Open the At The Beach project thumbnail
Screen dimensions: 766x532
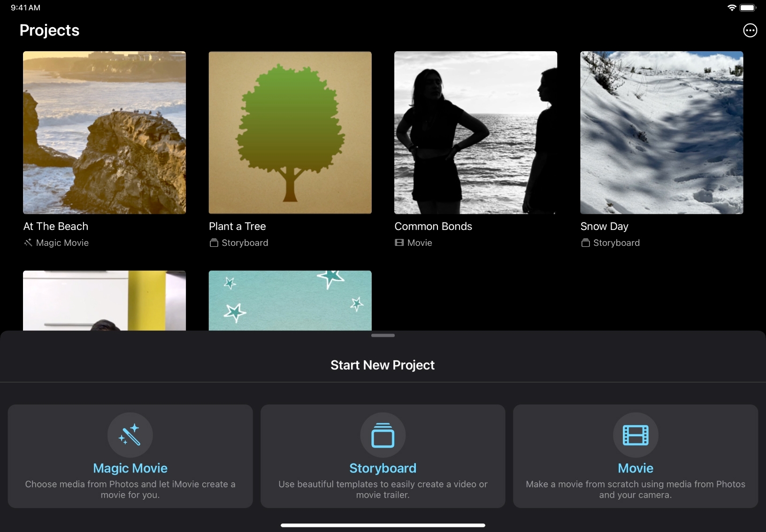coord(104,133)
